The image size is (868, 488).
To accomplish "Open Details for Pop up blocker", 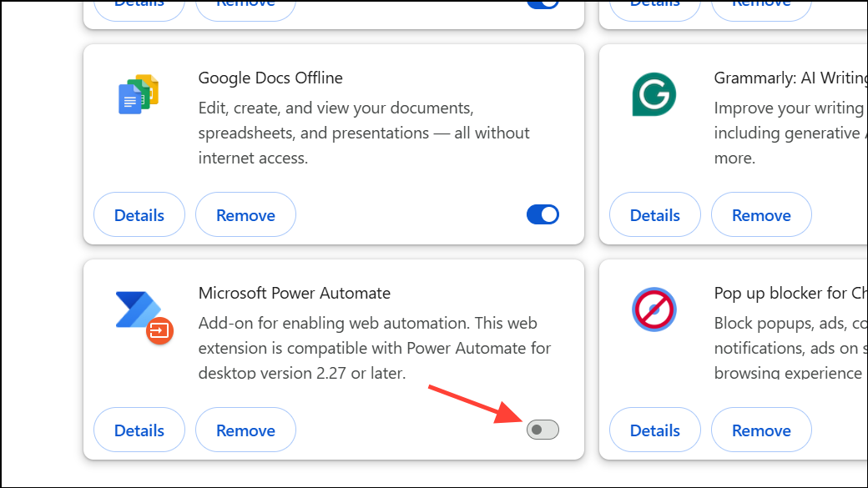I will [x=655, y=430].
